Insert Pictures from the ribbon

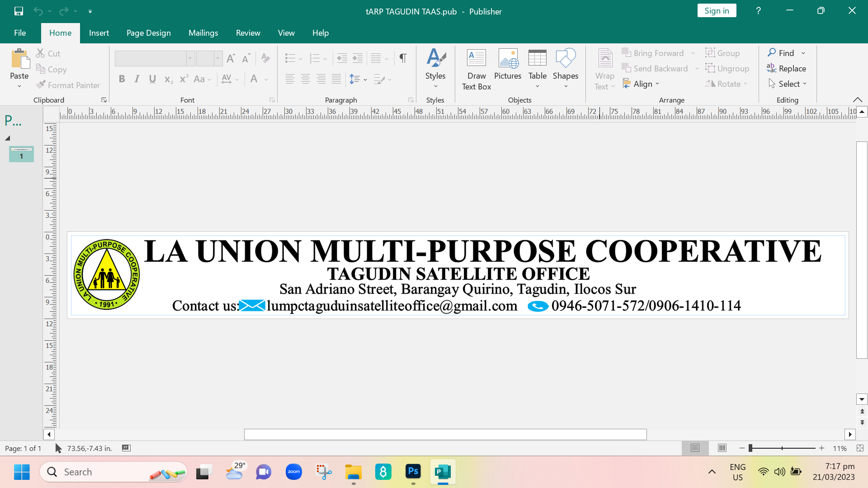click(x=507, y=65)
